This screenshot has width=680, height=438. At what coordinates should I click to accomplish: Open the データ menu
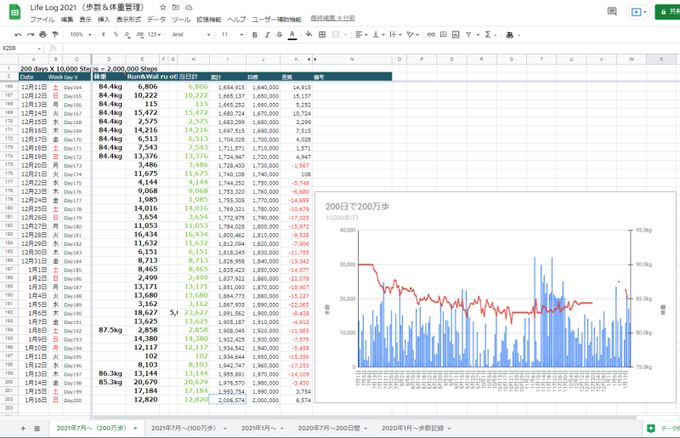pyautogui.click(x=156, y=20)
